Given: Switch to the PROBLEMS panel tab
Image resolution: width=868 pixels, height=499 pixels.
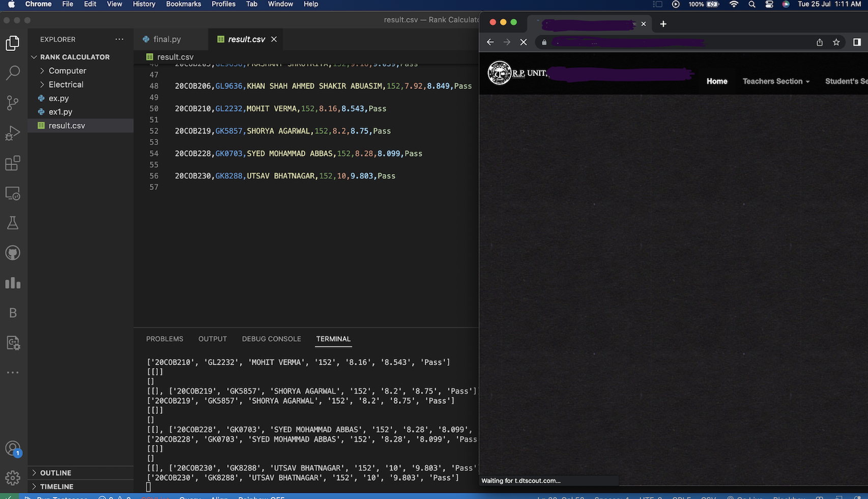Looking at the screenshot, I should pos(164,339).
